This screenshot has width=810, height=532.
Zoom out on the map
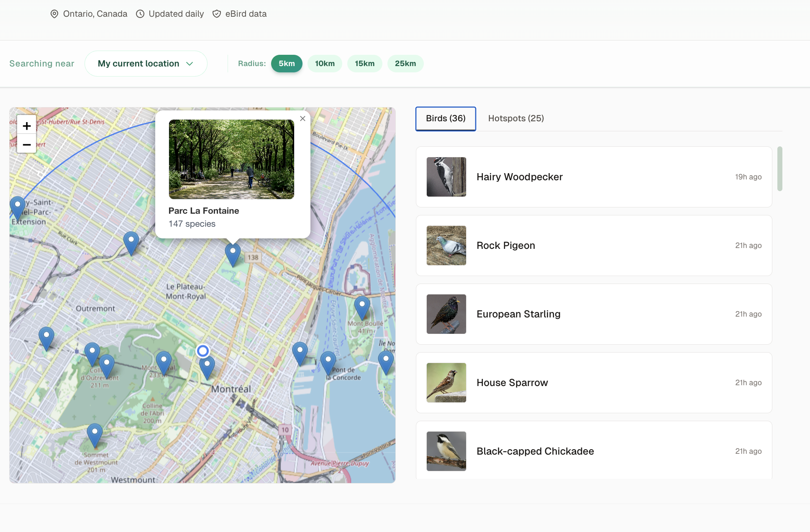pos(27,144)
